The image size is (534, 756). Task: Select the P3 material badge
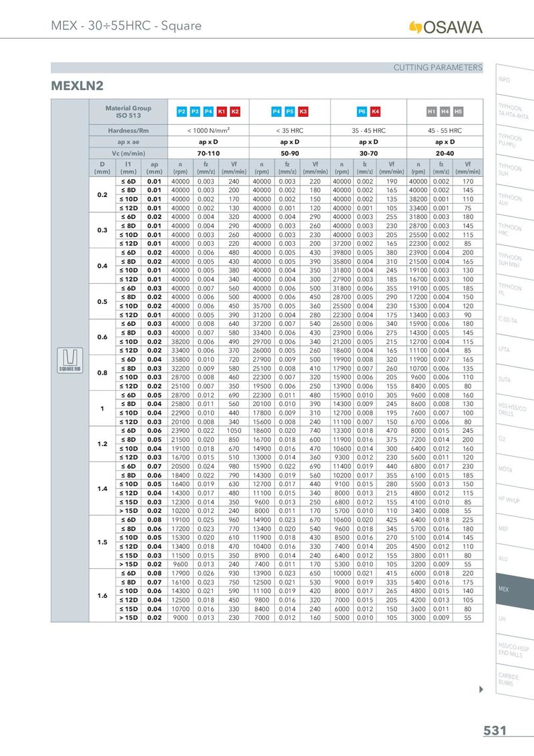pyautogui.click(x=195, y=112)
